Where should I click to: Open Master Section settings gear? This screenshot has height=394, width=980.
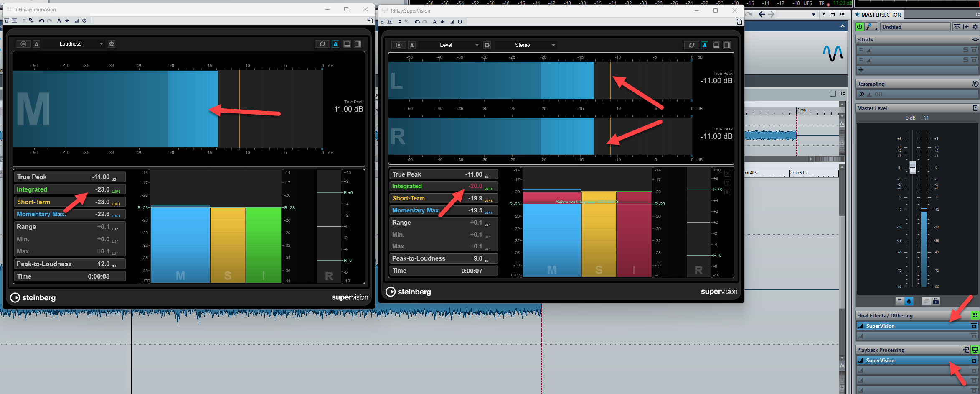coord(975,27)
